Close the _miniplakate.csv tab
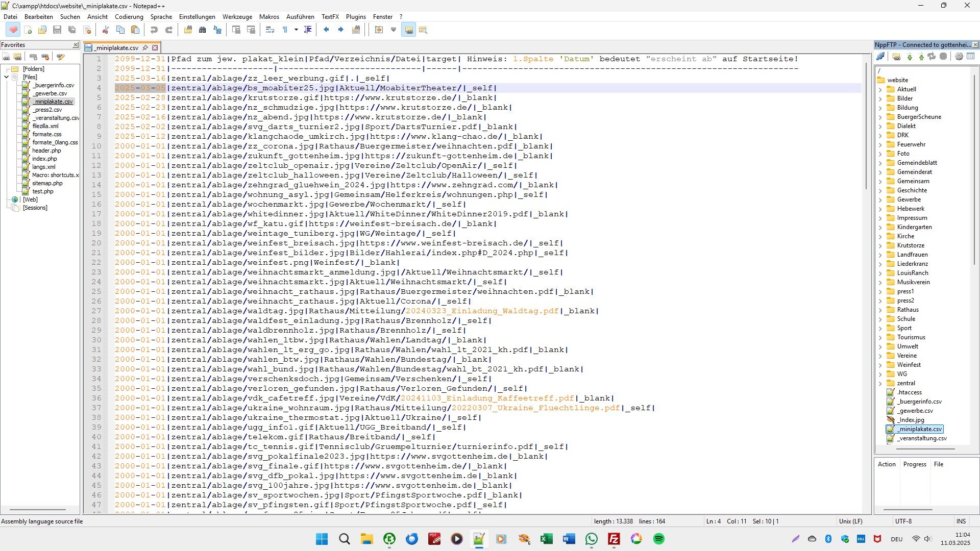The height and width of the screenshot is (551, 980). click(155, 47)
